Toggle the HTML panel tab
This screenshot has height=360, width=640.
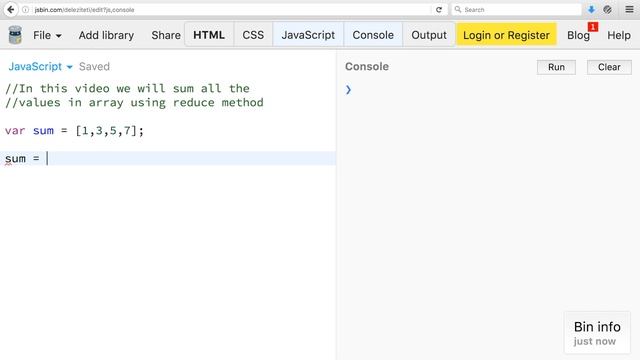[209, 35]
